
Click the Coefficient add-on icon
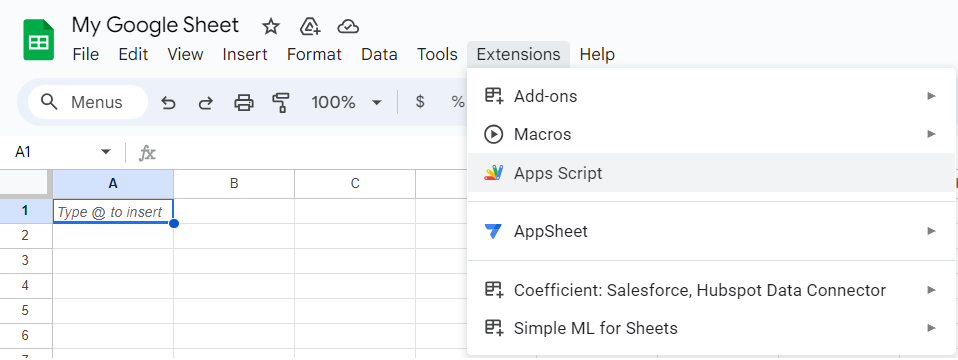click(x=494, y=290)
